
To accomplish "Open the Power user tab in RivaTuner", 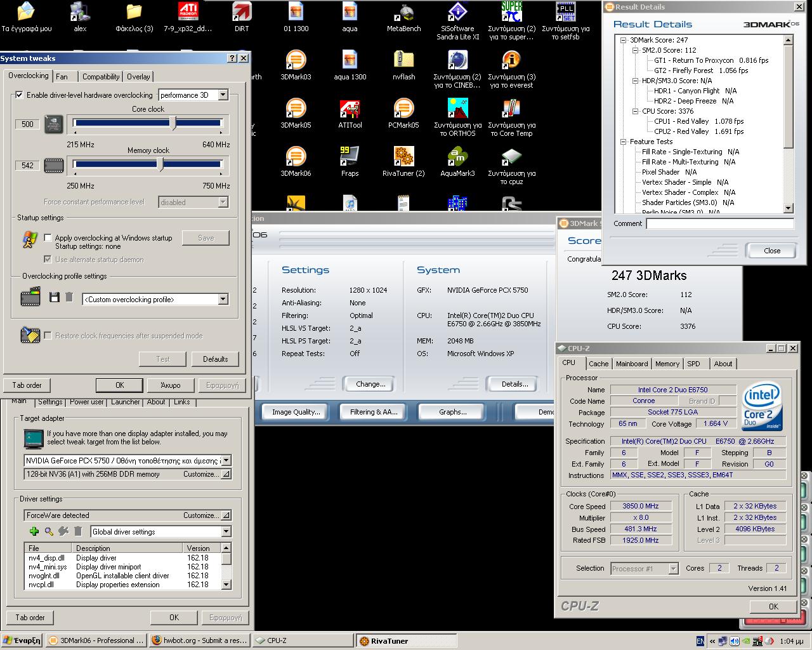I will [87, 402].
